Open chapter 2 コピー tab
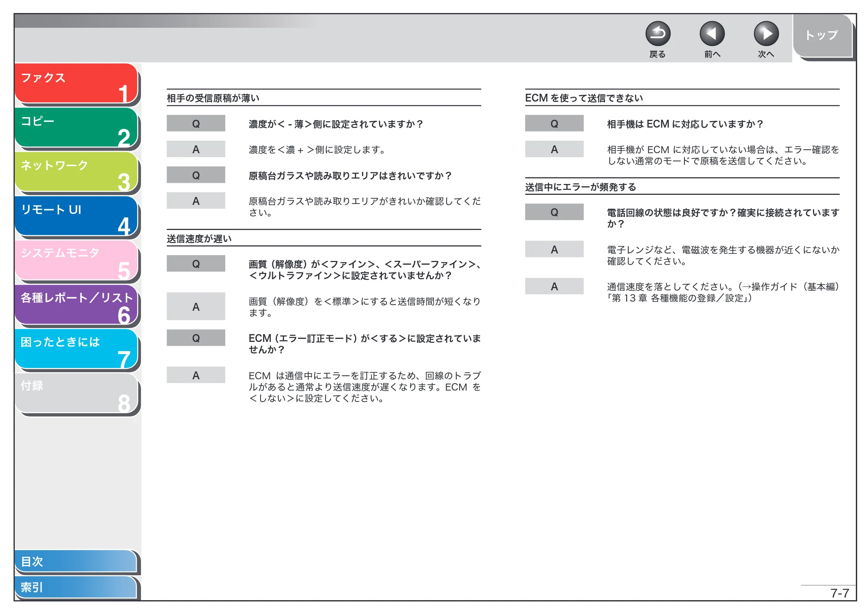Screen dimensions: 868x614 pyautogui.click(x=76, y=128)
